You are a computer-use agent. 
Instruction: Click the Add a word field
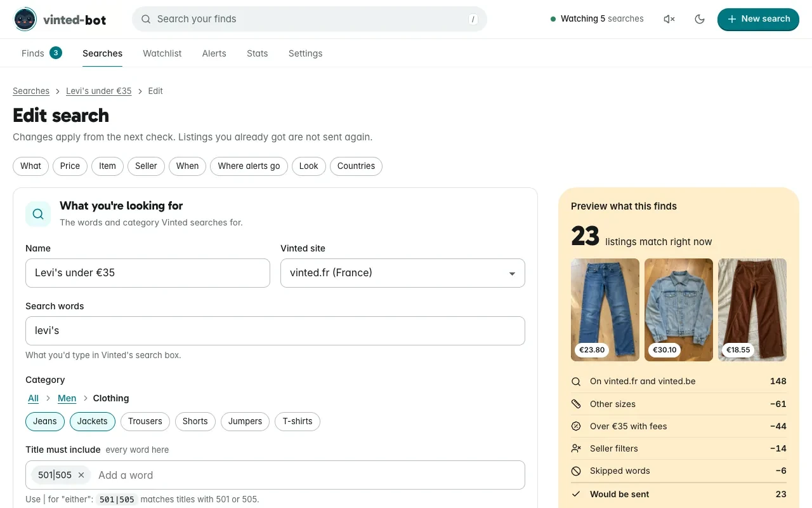(308, 475)
